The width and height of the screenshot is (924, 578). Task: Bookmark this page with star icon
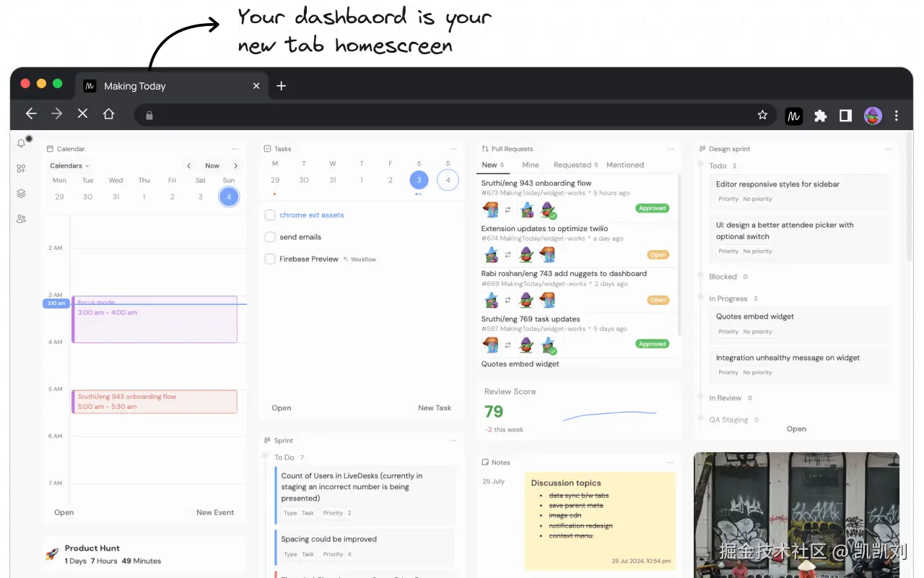[762, 115]
